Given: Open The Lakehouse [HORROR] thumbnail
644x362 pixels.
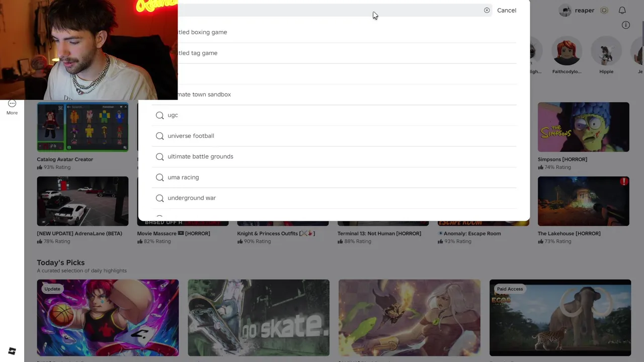Looking at the screenshot, I should click(x=583, y=201).
